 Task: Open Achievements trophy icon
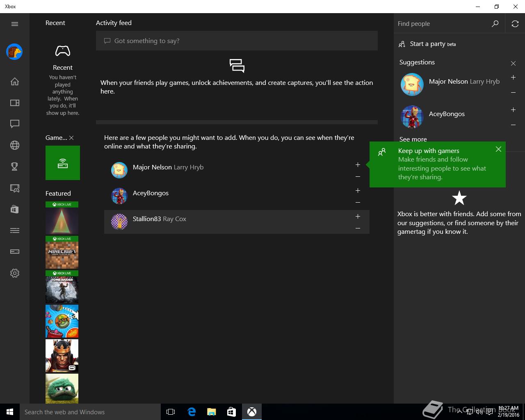(15, 167)
